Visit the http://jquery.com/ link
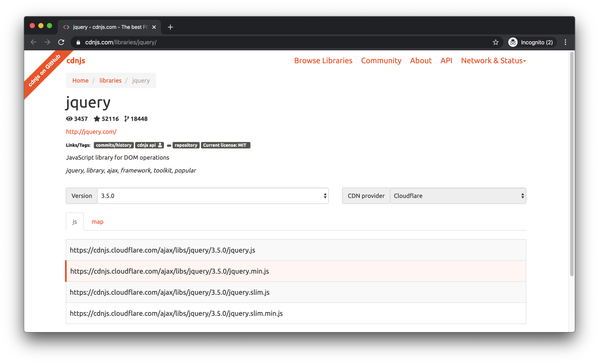 91,132
